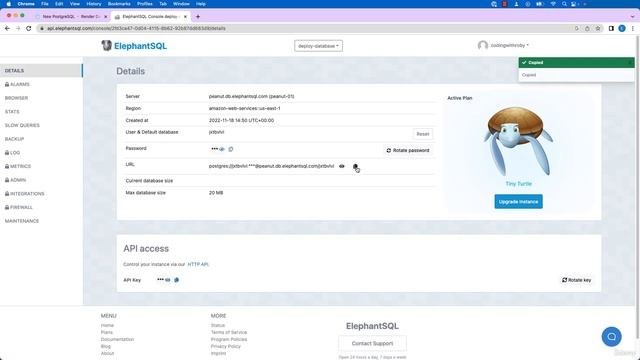
Task: Open LOG in the sidebar
Action: point(12,153)
